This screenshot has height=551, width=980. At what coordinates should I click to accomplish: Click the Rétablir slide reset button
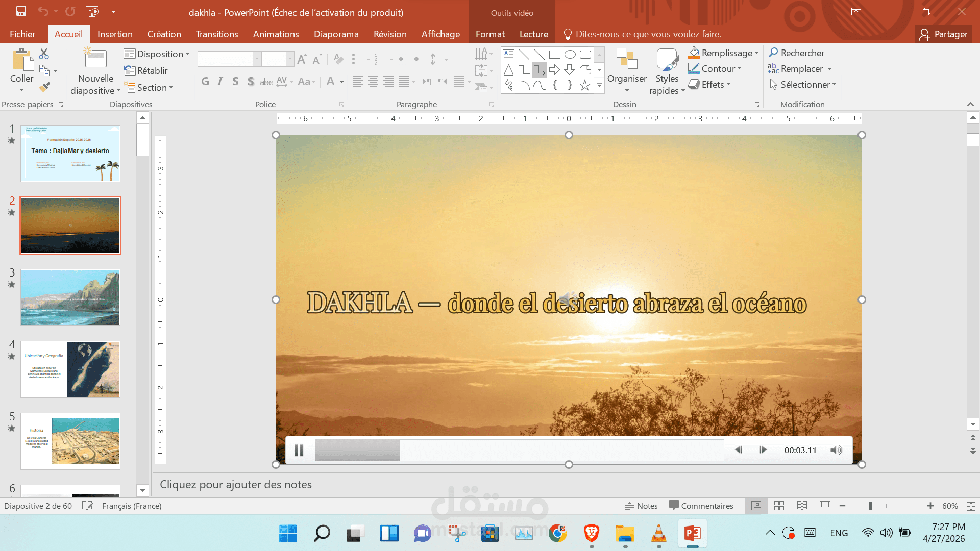145,71
